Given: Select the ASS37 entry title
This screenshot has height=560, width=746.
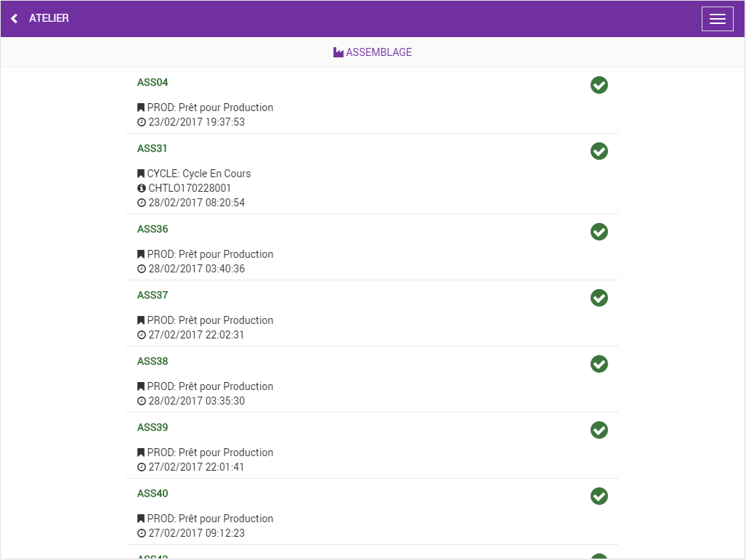Looking at the screenshot, I should click(x=153, y=295).
